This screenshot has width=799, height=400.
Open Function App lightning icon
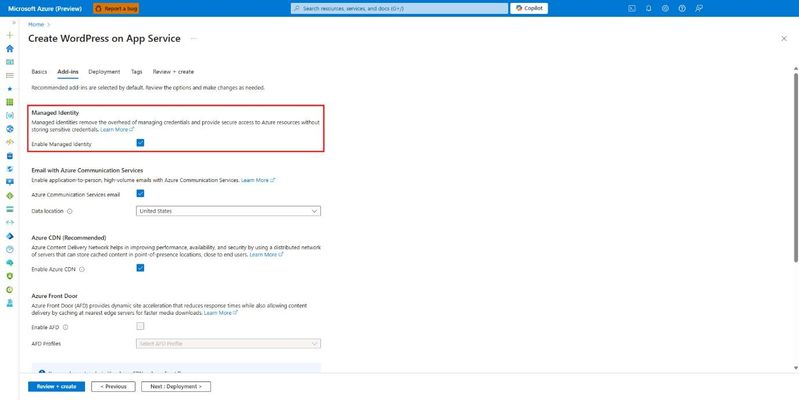coord(9,142)
